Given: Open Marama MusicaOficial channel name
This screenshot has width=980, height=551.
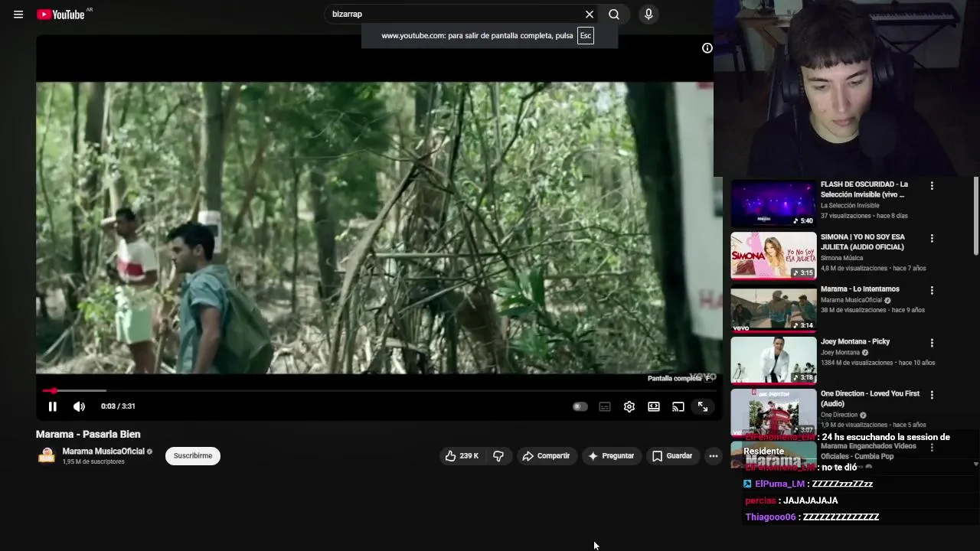Looking at the screenshot, I should click(103, 452).
